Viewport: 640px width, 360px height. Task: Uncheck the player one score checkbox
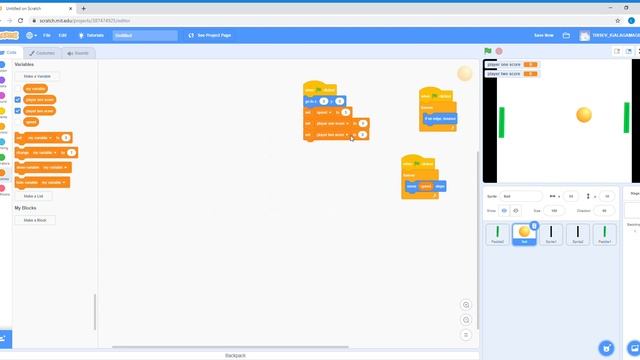tap(18, 100)
